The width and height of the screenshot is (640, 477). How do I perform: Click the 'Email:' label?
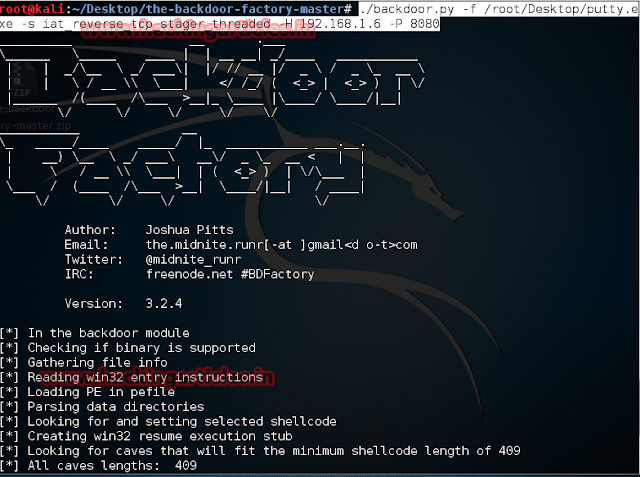87,244
